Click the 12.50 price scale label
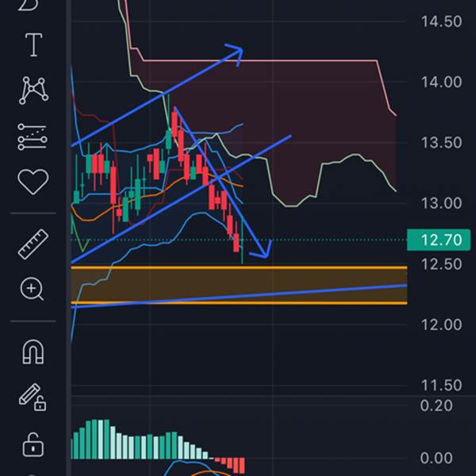The height and width of the screenshot is (476, 476). point(441,264)
